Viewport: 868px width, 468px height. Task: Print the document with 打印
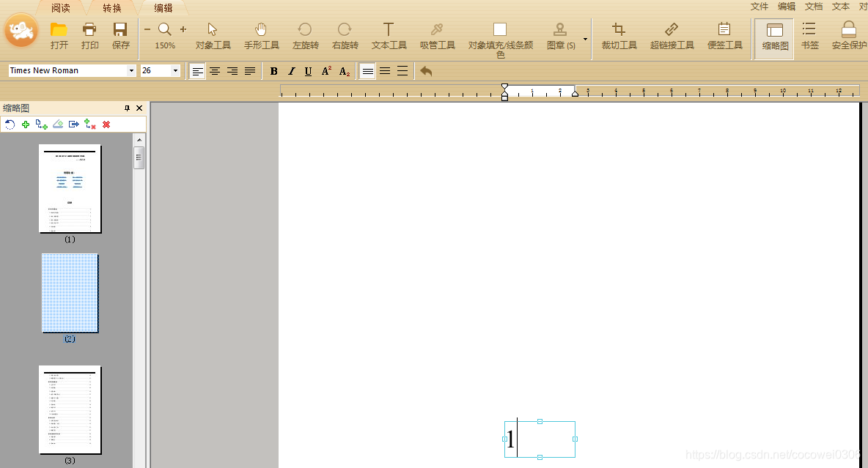(89, 36)
